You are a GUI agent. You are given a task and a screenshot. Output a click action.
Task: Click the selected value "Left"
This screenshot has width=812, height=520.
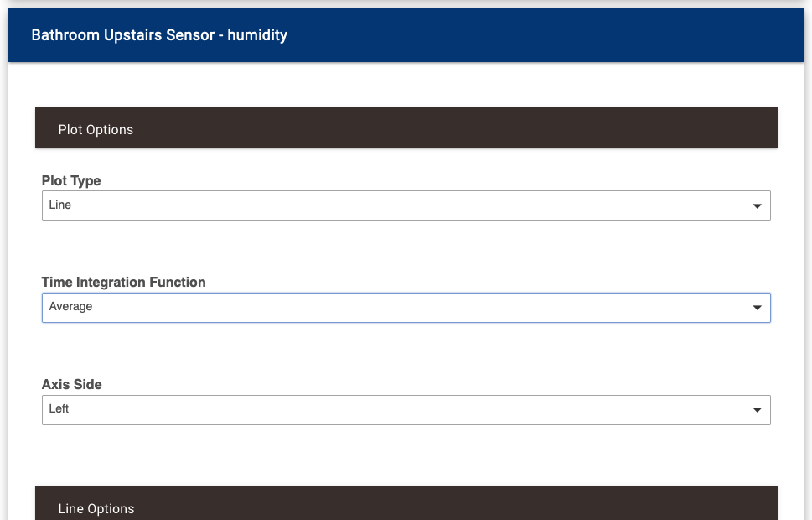(x=59, y=409)
